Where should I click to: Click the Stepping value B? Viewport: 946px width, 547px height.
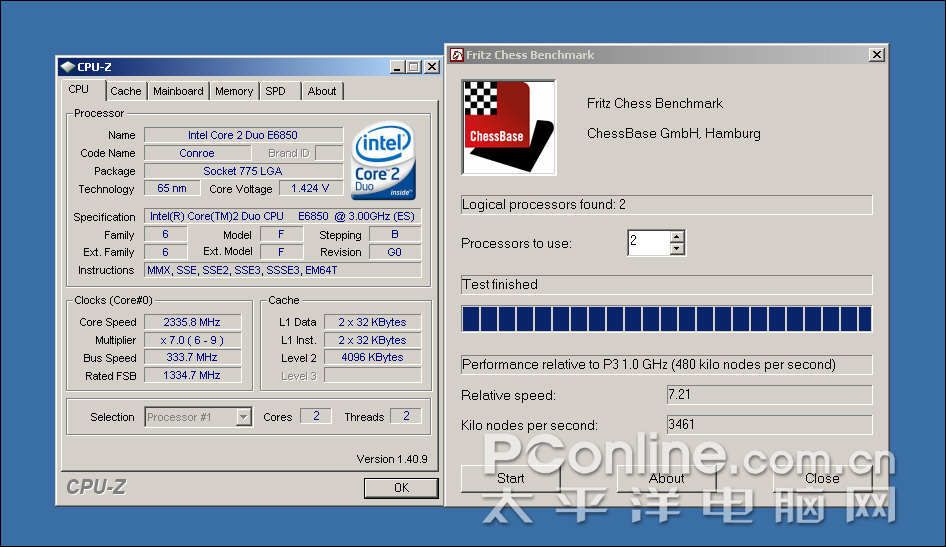[395, 234]
